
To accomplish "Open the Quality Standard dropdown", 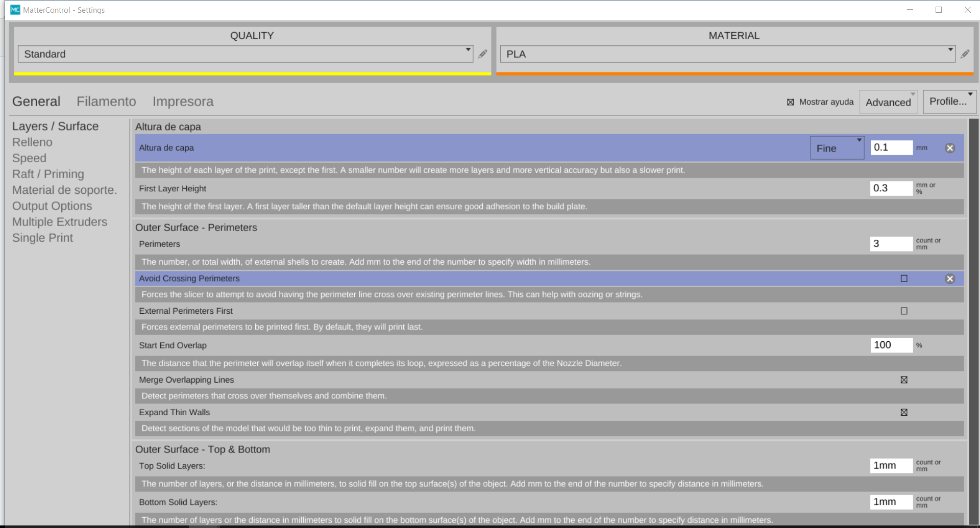I will point(245,54).
